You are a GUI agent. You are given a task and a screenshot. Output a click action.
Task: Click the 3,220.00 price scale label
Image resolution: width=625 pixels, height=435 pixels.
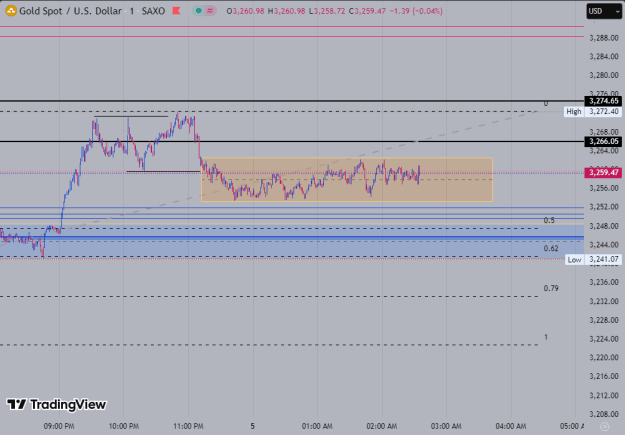click(x=604, y=357)
